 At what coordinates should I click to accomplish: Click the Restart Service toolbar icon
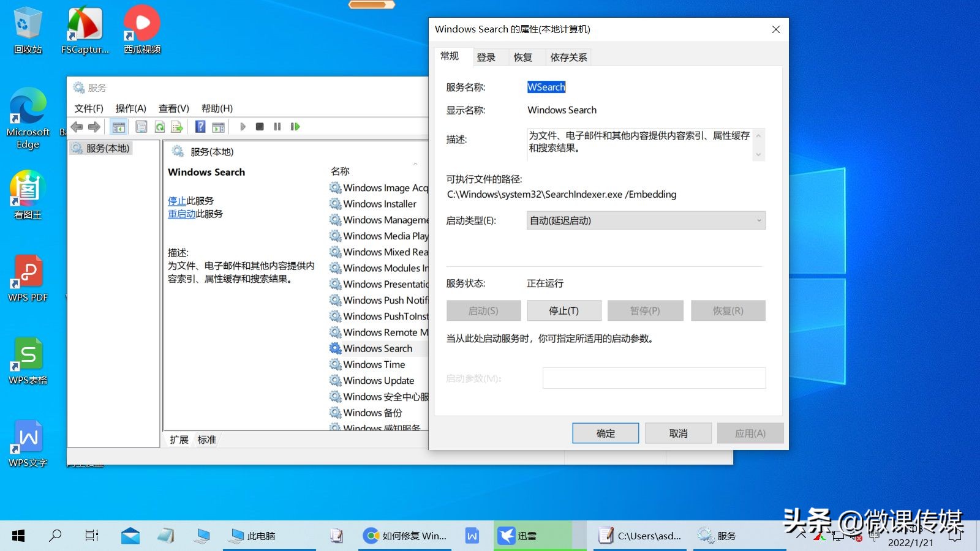(x=295, y=127)
